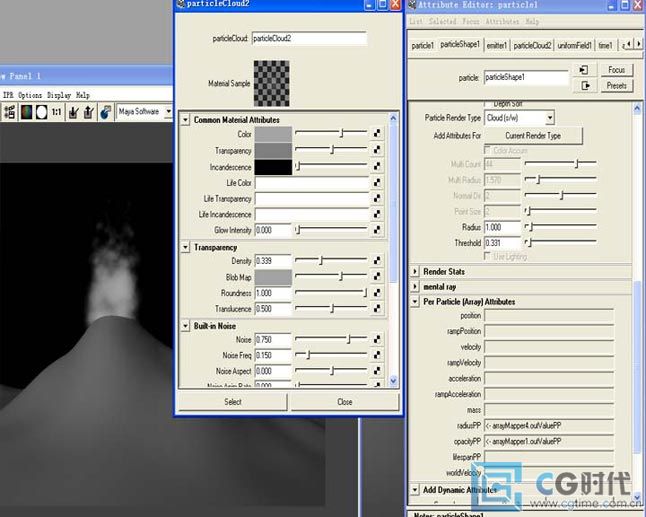Click the blue sphere icon in Render View
Image resolution: width=646 pixels, height=517 pixels.
coord(106,112)
